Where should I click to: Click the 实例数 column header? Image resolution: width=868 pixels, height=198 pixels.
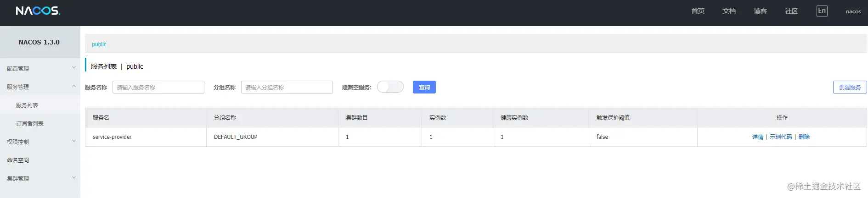point(457,118)
